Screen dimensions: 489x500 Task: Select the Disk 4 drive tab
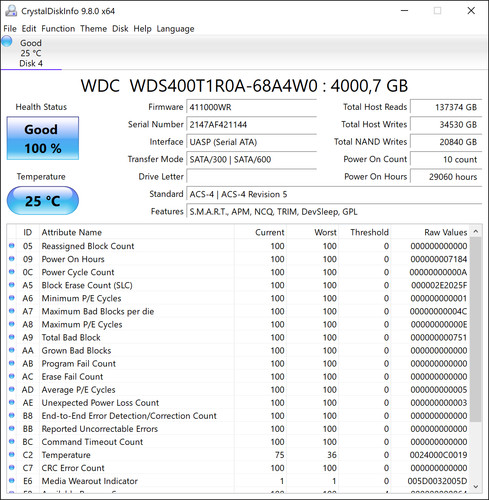tap(31, 53)
